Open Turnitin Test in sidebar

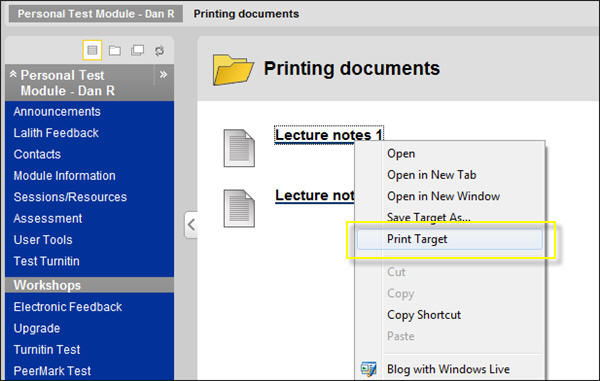47,350
